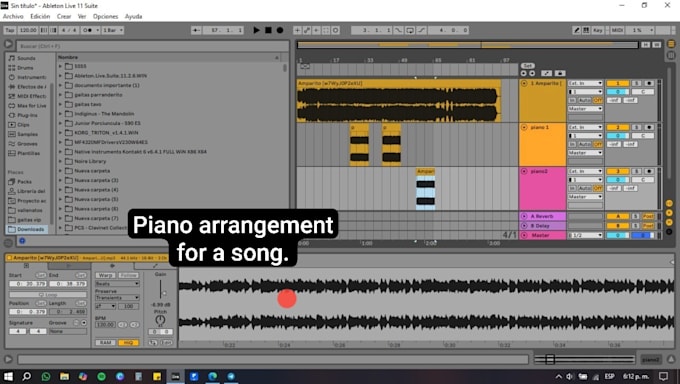680x384 pixels.
Task: Open the Opciones menu
Action: pos(105,16)
